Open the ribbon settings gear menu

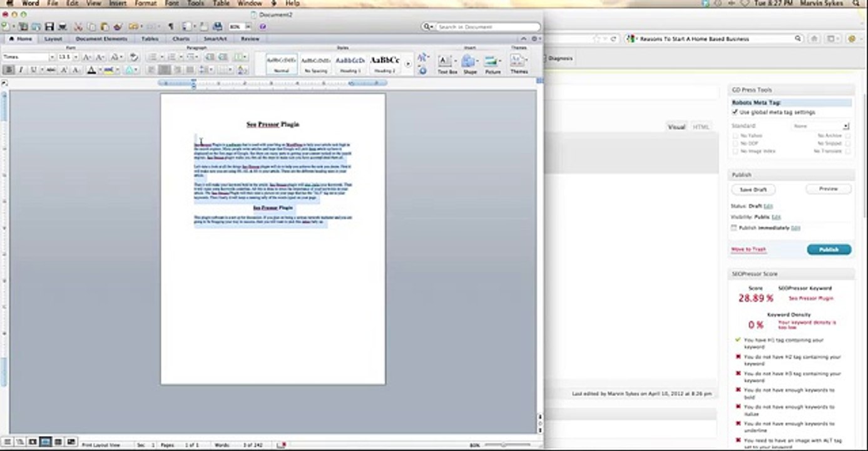pyautogui.click(x=536, y=39)
